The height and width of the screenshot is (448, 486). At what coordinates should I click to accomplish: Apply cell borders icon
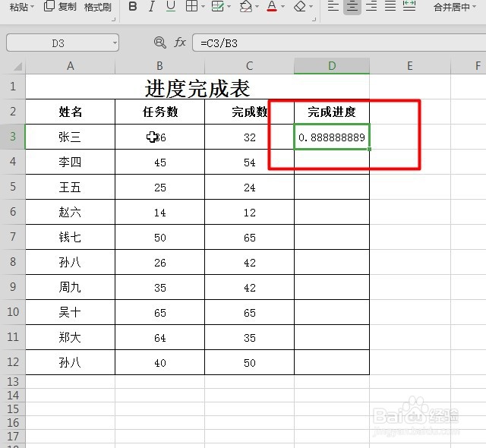tap(191, 6)
